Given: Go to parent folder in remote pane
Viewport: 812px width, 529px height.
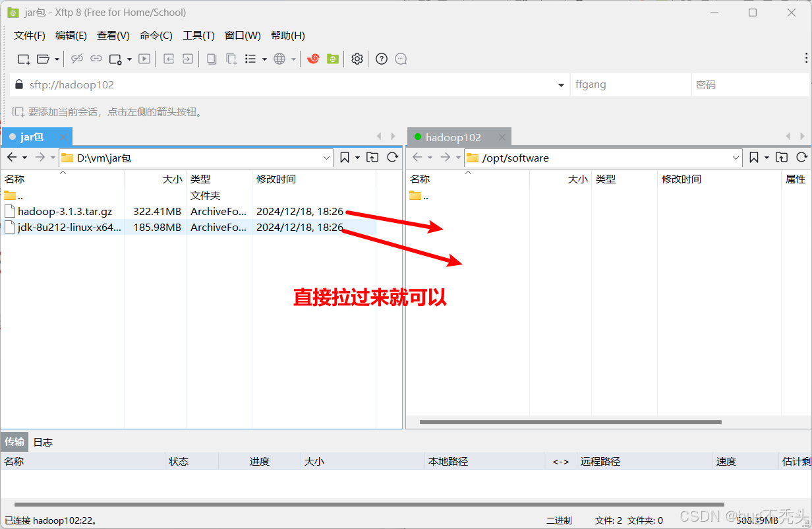Looking at the screenshot, I should point(782,158).
